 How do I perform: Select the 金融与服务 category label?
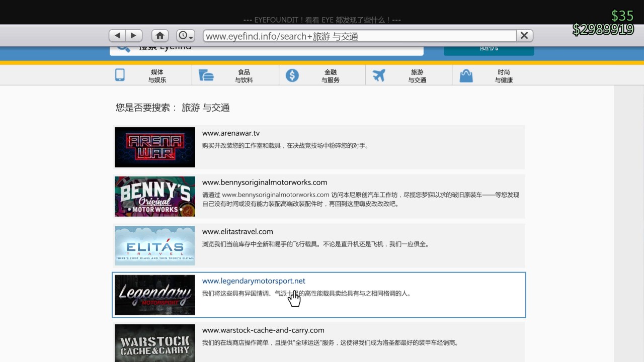tap(331, 76)
